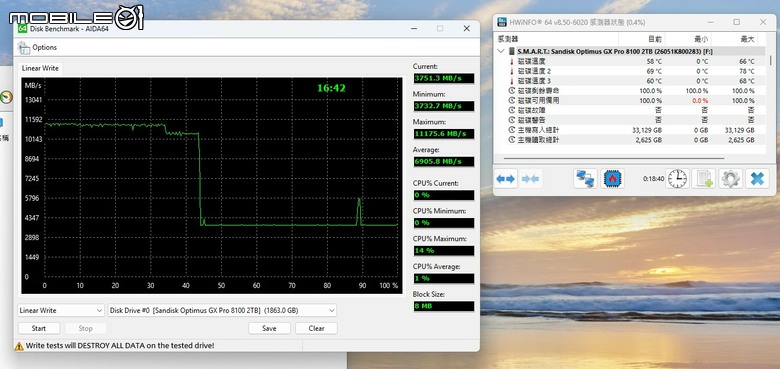Select the 磁碟溫度 2 sensor row label
This screenshot has height=369, width=780.
click(534, 71)
